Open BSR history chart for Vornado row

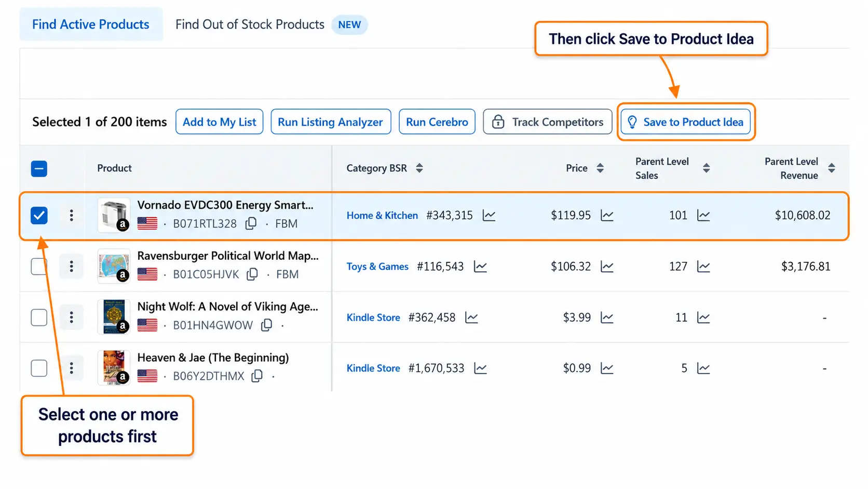[489, 215]
